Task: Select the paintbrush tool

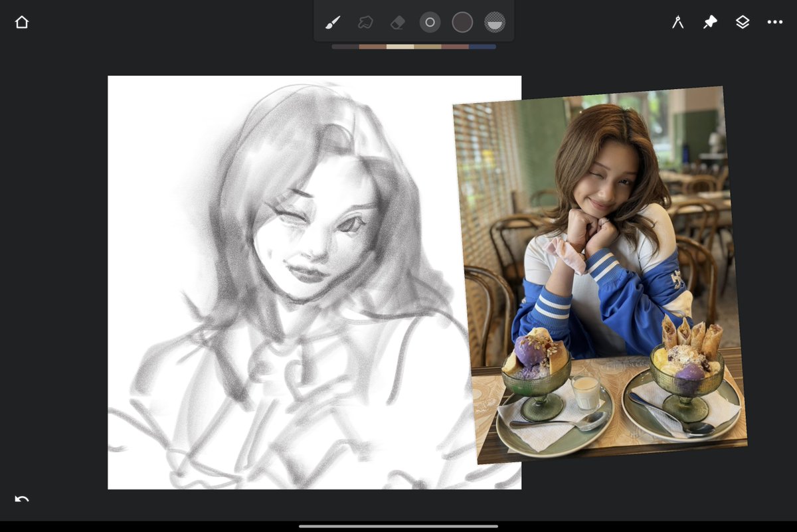Action: 333,23
